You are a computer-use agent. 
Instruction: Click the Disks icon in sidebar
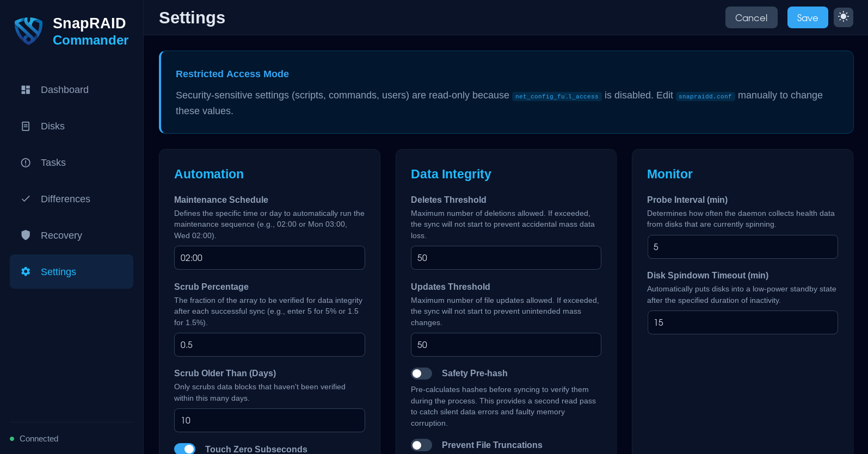26,126
